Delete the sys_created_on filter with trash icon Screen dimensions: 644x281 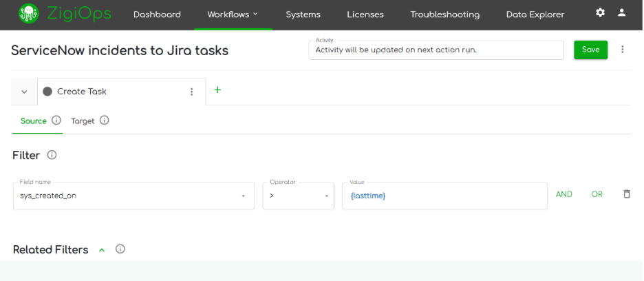(x=627, y=194)
